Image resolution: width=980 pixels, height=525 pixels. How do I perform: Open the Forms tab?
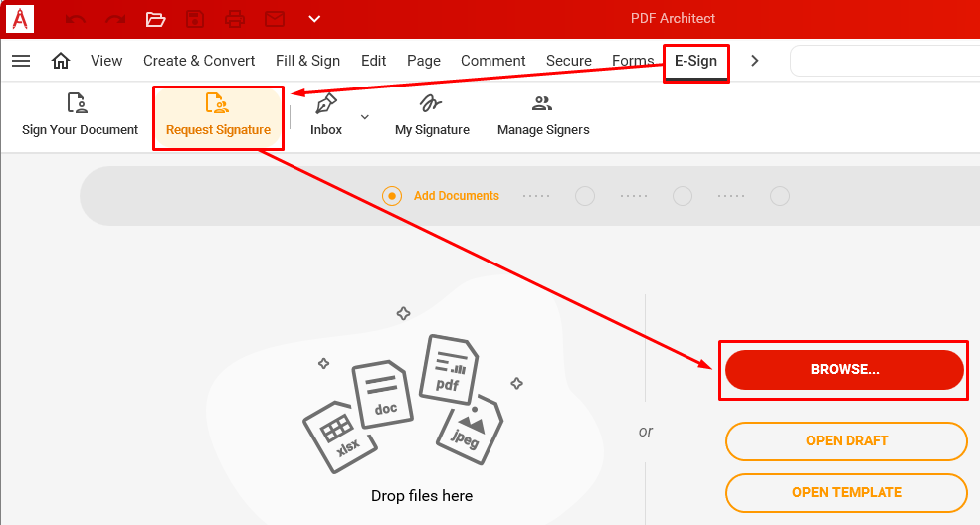coord(633,61)
